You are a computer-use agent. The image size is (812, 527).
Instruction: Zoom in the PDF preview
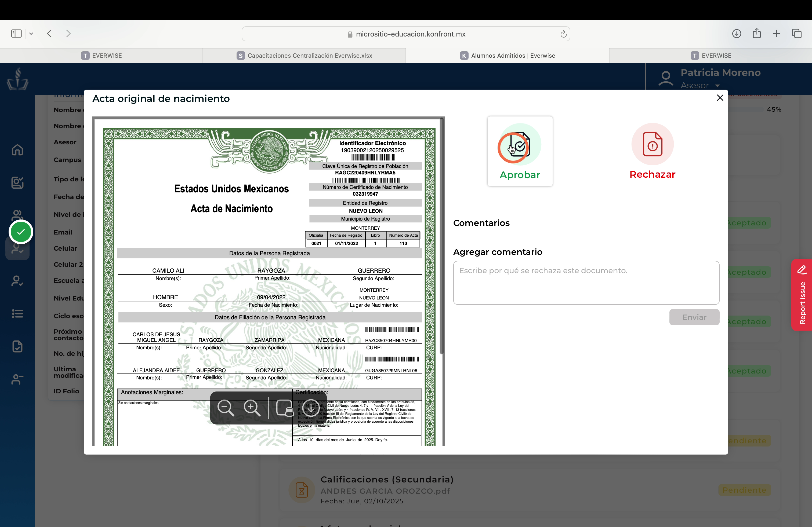[252, 408]
